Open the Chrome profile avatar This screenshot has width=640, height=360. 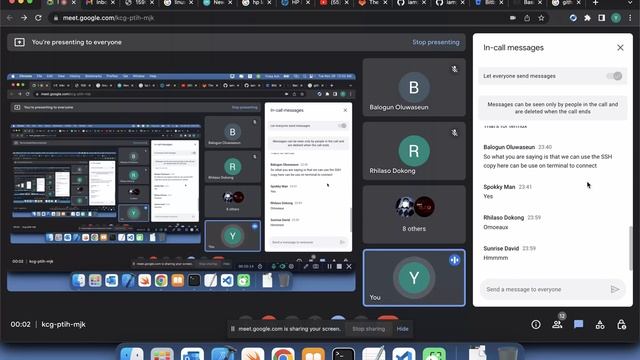[616, 18]
